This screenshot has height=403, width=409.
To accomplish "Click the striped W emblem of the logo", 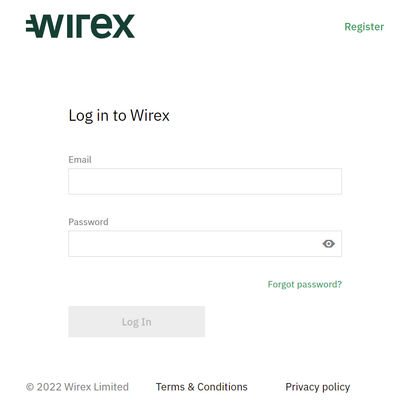I will pyautogui.click(x=46, y=26).
